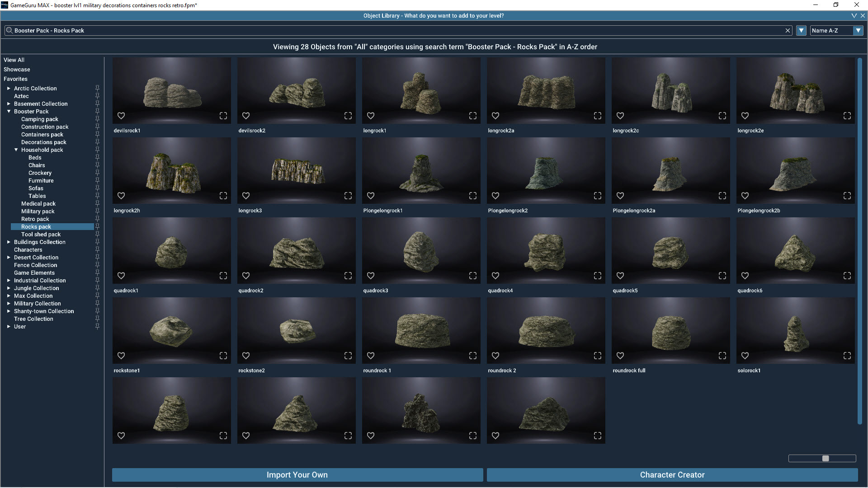Open the filter dropdown beside the search bar
The image size is (868, 488).
[x=801, y=30]
